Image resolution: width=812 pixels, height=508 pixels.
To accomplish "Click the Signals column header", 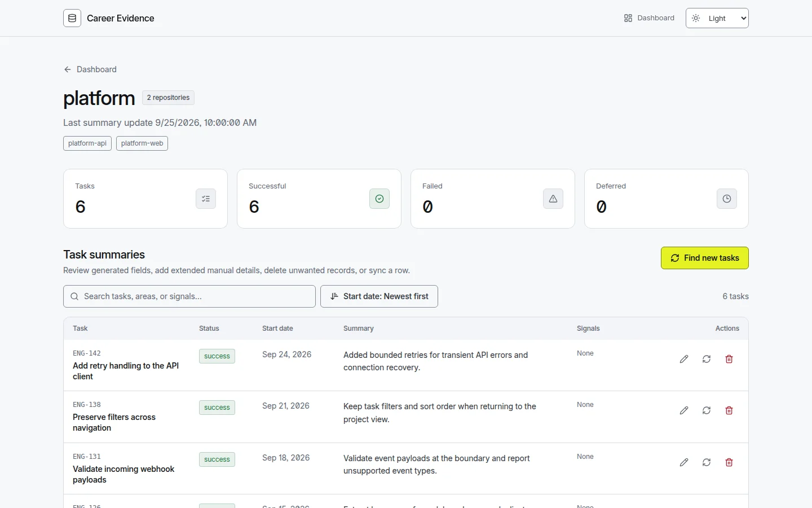I will click(588, 329).
